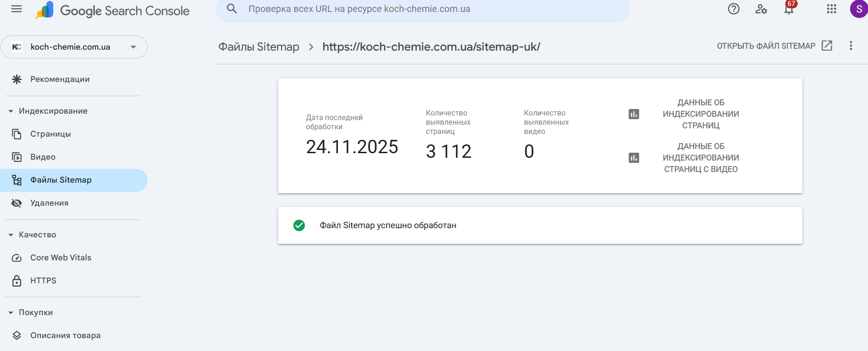Screen dimensions: 868x351
Task: Collapse the Индексирование section
Action: [x=53, y=111]
